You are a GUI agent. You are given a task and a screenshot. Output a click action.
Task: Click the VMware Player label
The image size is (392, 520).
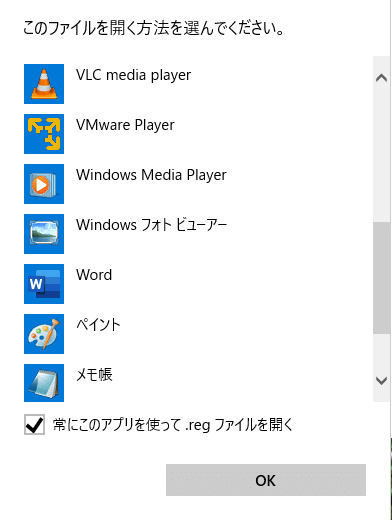point(125,125)
